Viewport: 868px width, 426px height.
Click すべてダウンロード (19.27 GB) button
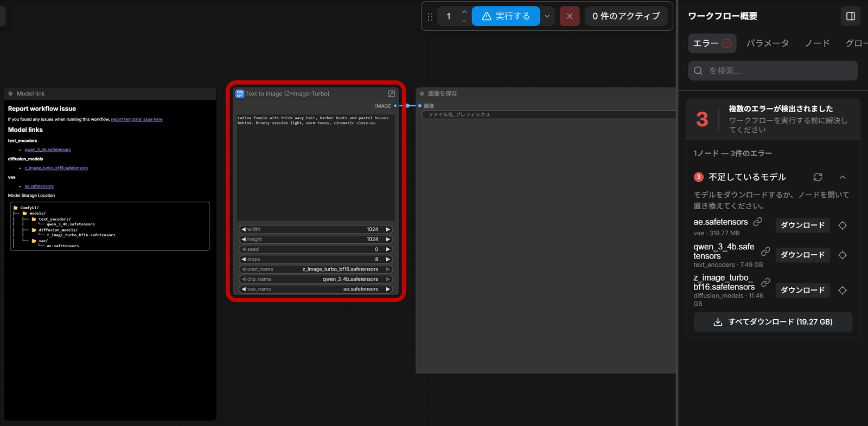point(773,322)
